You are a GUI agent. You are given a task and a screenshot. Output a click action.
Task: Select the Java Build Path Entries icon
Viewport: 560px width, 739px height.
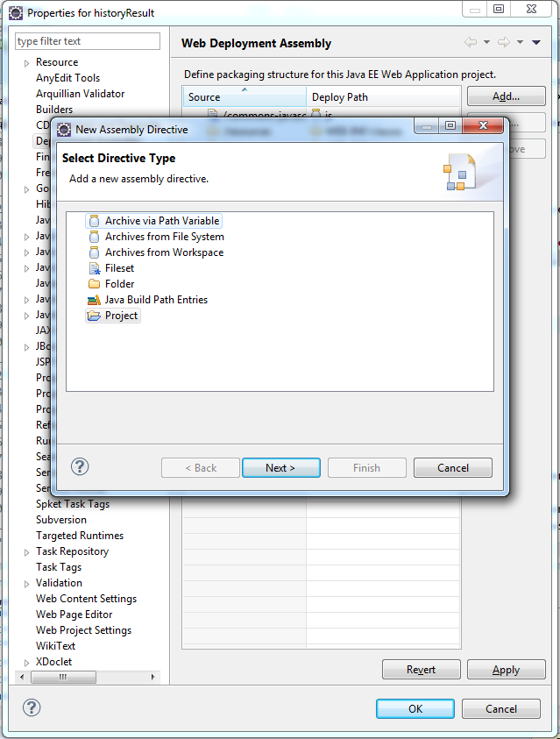click(95, 300)
